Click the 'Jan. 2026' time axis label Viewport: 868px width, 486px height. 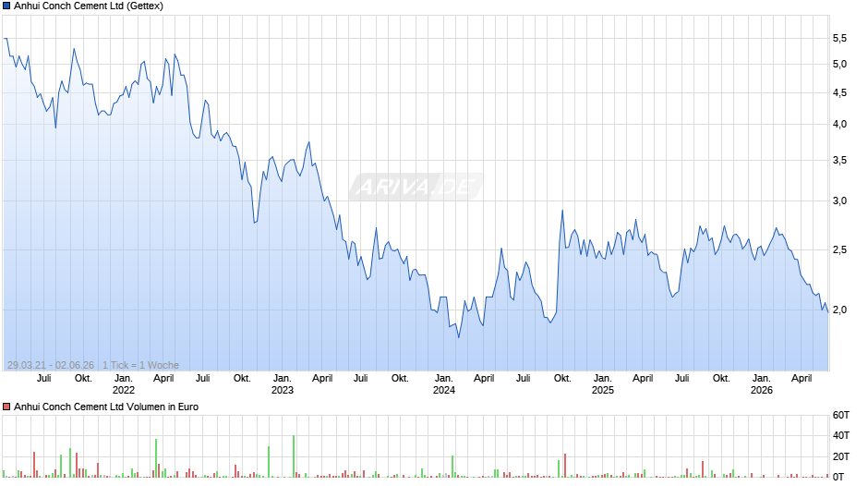(762, 384)
